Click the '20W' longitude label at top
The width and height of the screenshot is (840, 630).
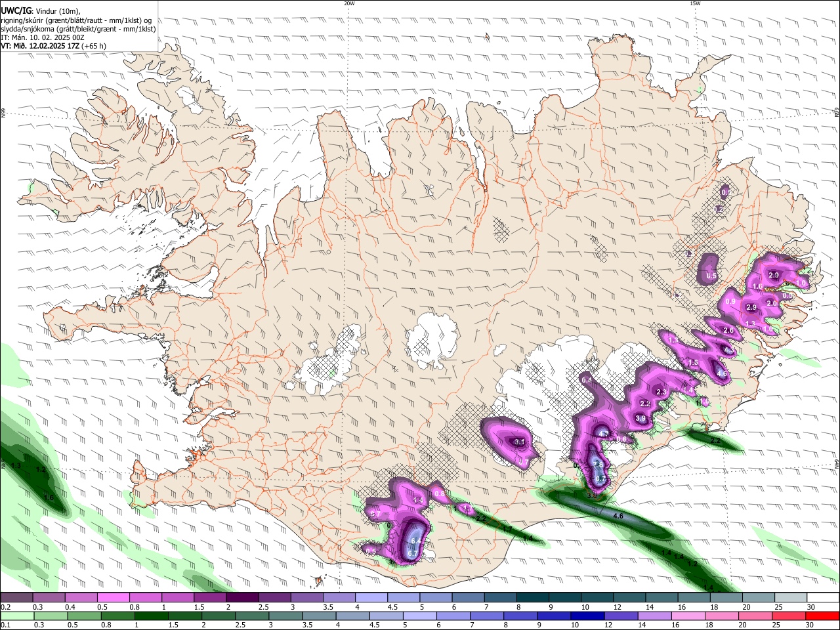pyautogui.click(x=349, y=3)
